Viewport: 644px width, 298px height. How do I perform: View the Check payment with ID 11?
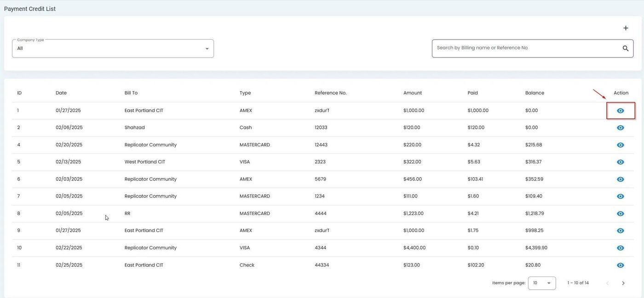620,265
